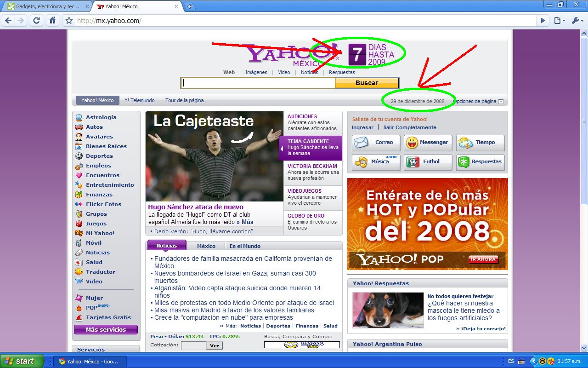This screenshot has height=368, width=588.
Task: Click the Juegos dice icon
Action: coord(79,224)
